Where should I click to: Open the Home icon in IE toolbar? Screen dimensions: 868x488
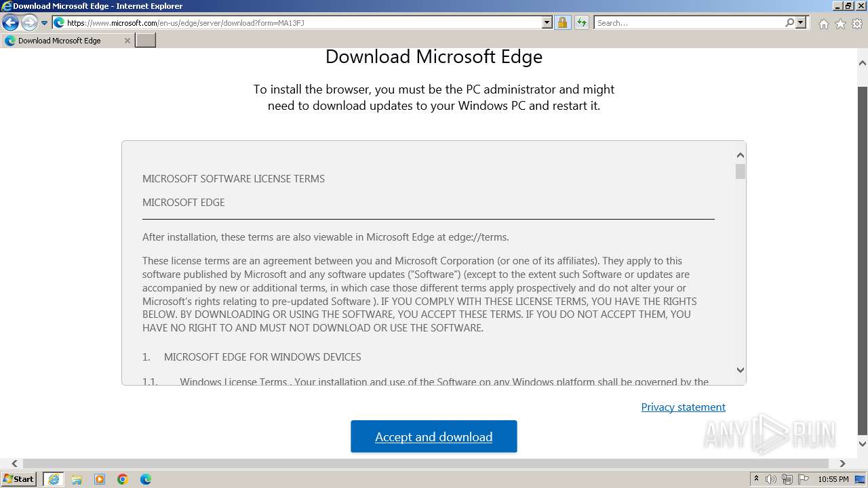(x=823, y=24)
